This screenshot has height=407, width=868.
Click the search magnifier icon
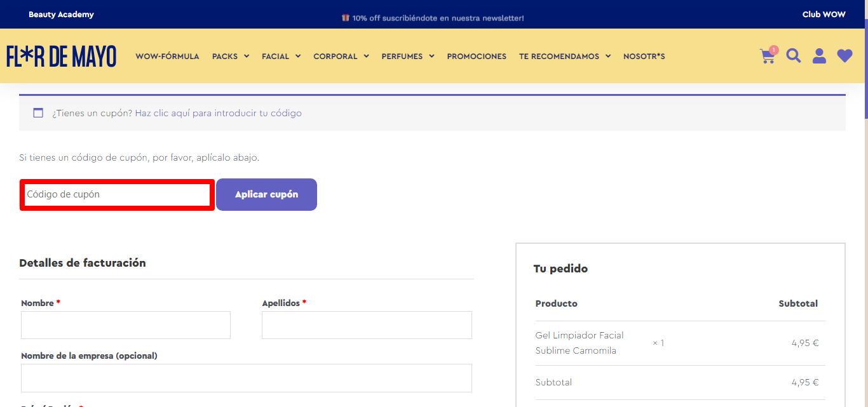794,56
